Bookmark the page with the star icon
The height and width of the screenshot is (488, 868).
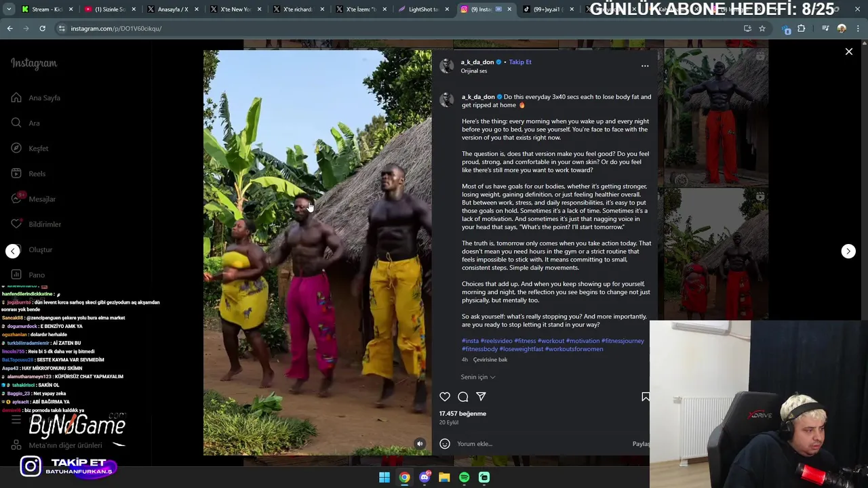click(762, 28)
